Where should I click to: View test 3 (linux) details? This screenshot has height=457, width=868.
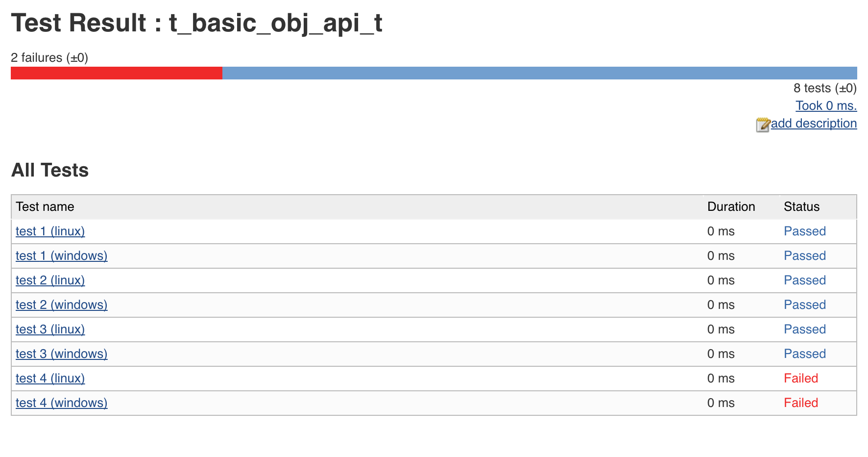tap(50, 330)
